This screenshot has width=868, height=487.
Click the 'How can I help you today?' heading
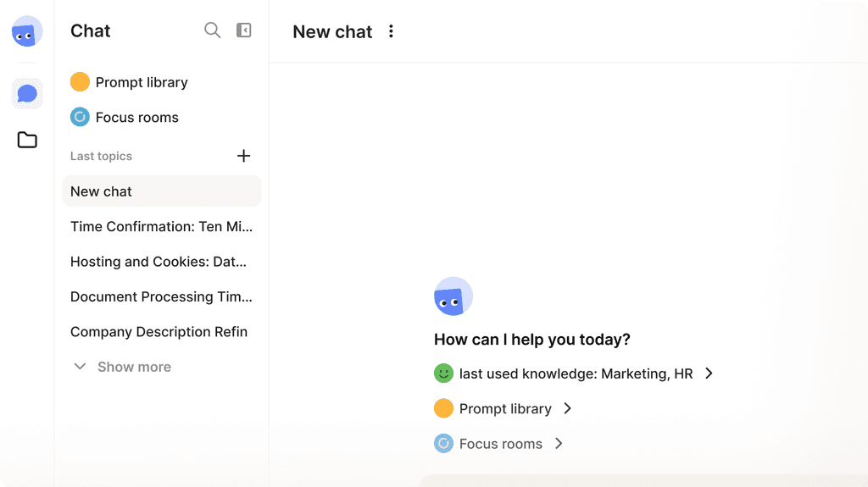532,340
